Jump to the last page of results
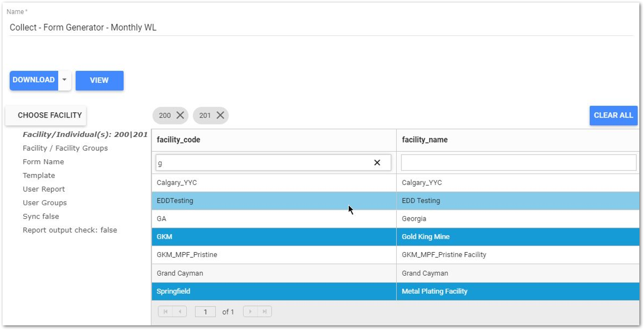This screenshot has width=644, height=330. tap(264, 311)
